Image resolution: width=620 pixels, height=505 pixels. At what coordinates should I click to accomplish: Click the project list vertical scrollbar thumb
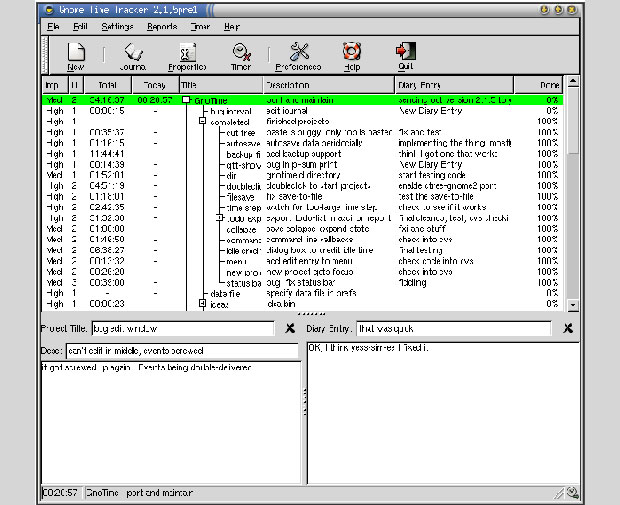[x=573, y=121]
